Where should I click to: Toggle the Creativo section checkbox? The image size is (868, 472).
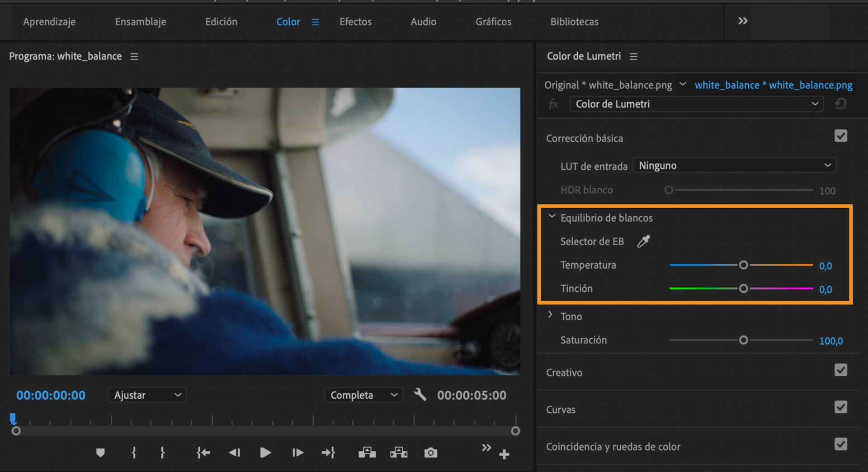coord(840,370)
